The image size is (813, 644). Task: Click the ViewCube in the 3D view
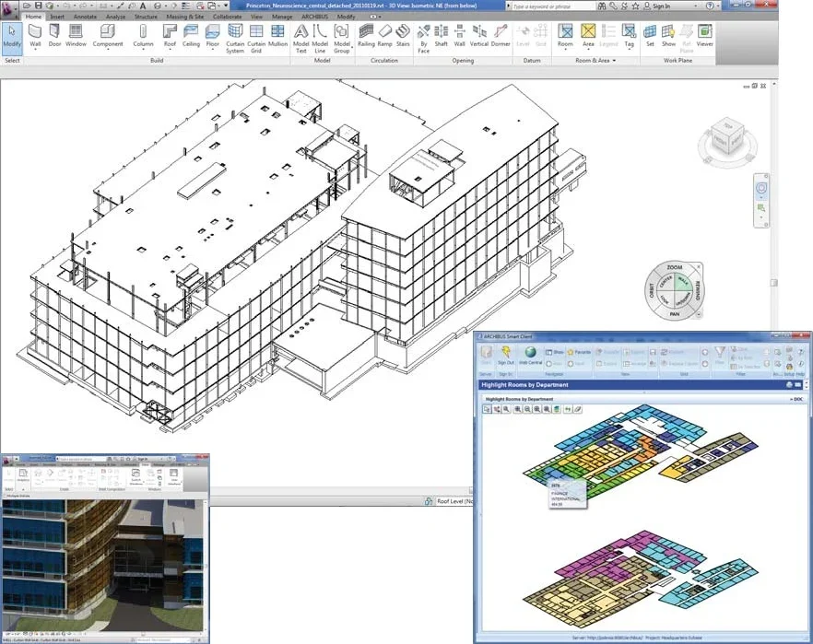(x=727, y=136)
